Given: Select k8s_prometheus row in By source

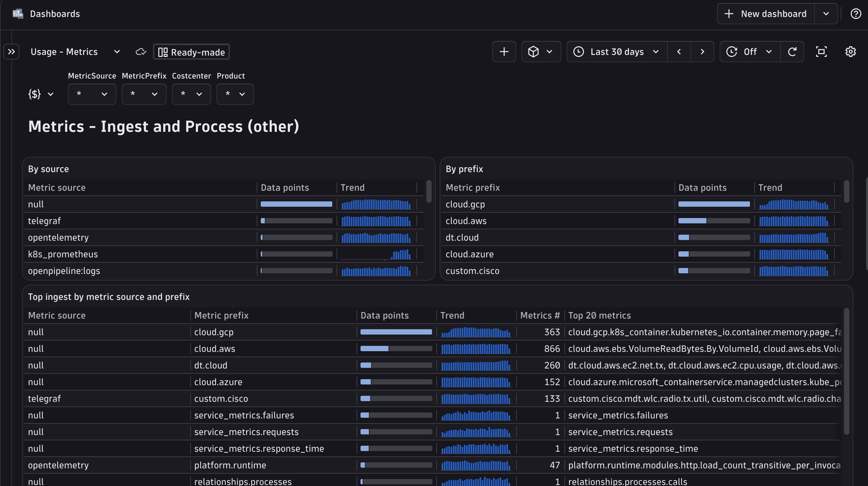Looking at the screenshot, I should coord(224,254).
